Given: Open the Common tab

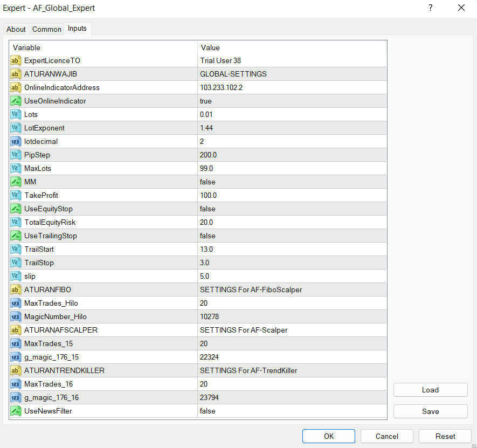Looking at the screenshot, I should click(x=47, y=29).
